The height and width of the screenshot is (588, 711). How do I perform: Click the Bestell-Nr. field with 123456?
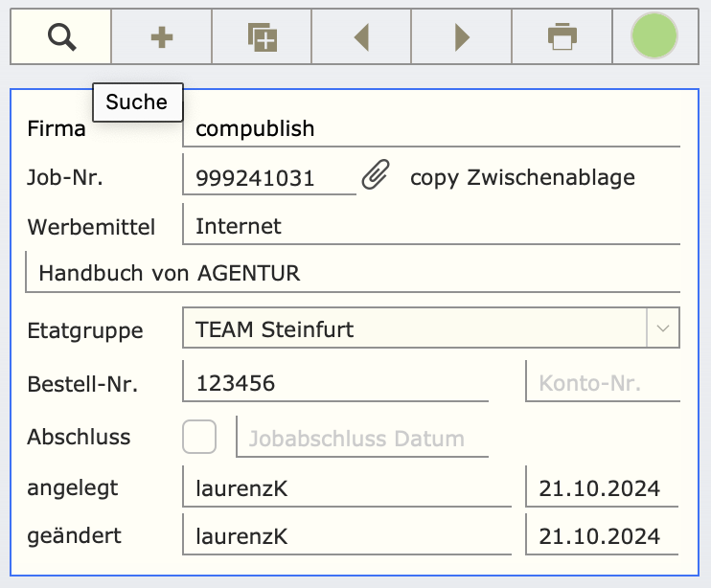335,381
